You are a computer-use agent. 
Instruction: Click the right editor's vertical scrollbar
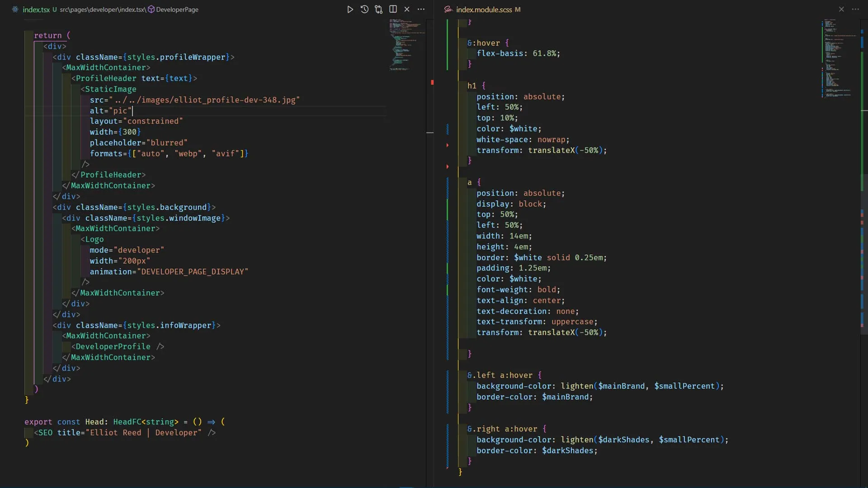point(863,136)
